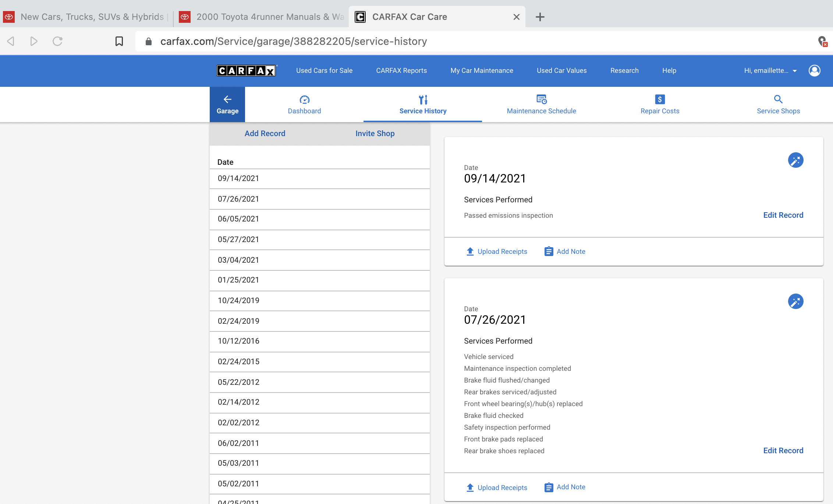The image size is (833, 504).
Task: Click the address bar URL
Action: click(x=294, y=41)
